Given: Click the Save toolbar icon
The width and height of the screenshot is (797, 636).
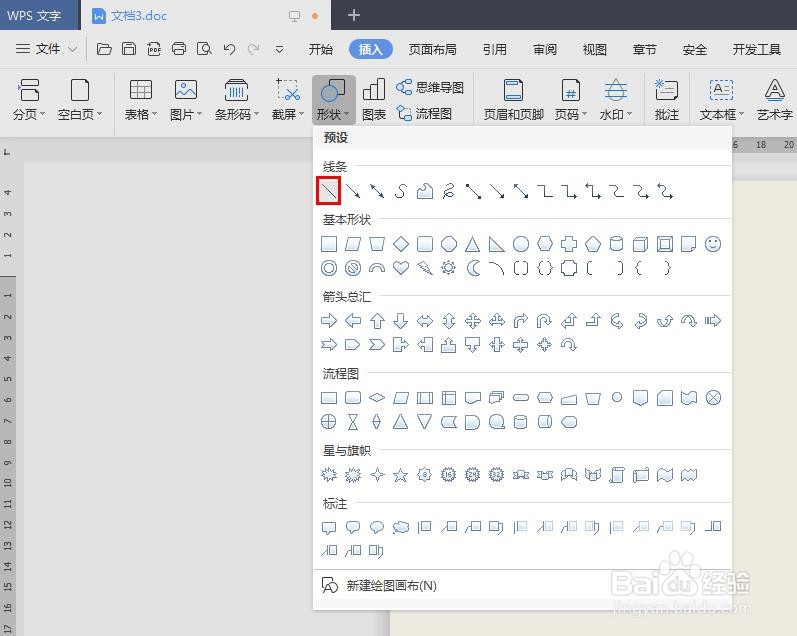Looking at the screenshot, I should click(x=129, y=49).
